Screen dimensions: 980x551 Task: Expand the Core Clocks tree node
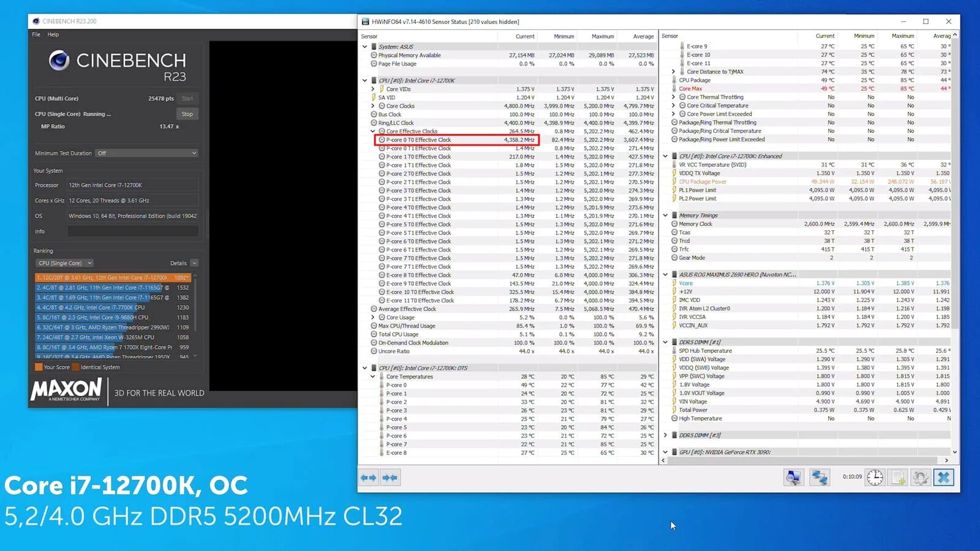[373, 106]
